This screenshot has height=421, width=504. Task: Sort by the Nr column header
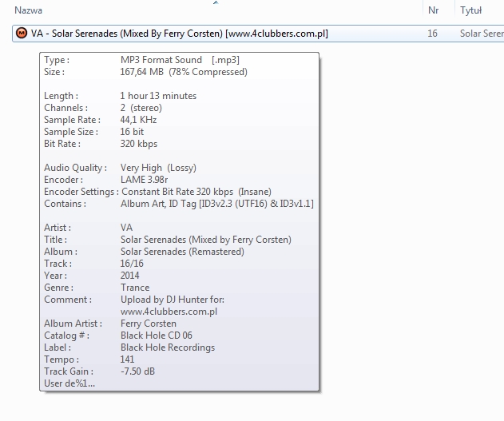click(x=433, y=10)
